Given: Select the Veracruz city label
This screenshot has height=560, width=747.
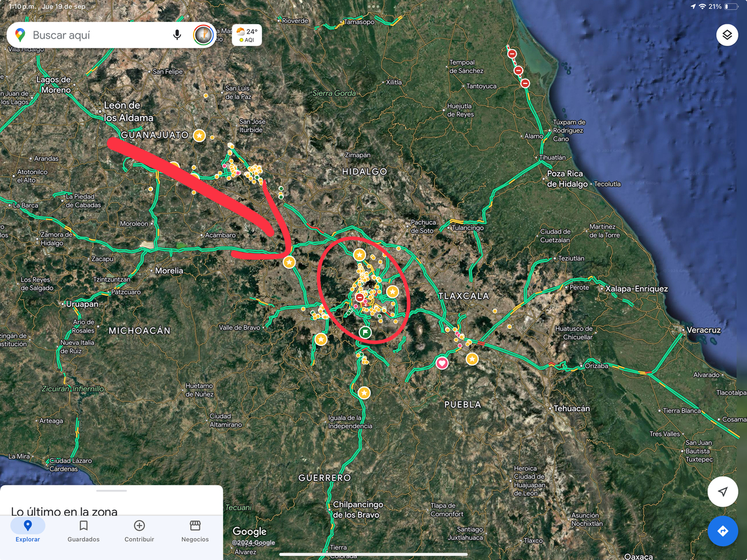Looking at the screenshot, I should point(703,330).
